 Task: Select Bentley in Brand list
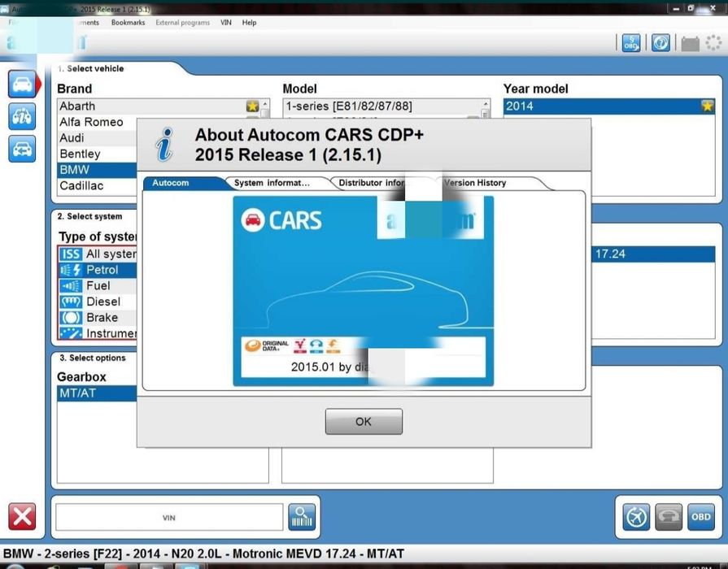point(98,154)
